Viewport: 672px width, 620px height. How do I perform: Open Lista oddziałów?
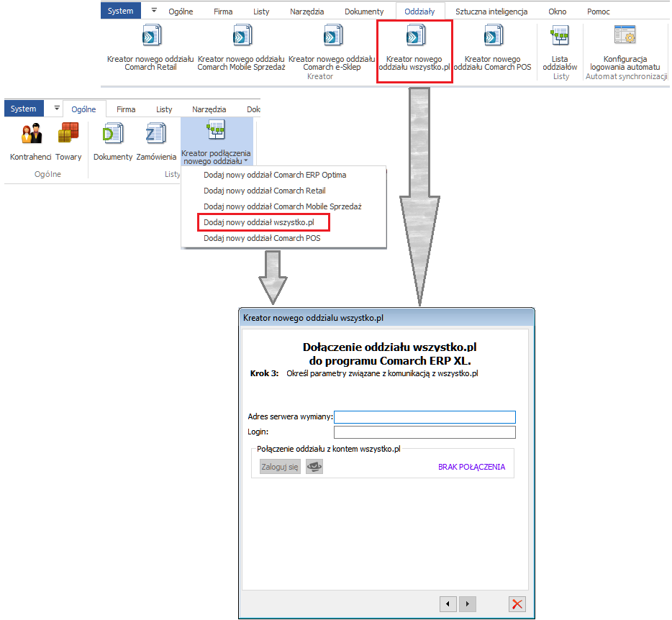[x=560, y=48]
